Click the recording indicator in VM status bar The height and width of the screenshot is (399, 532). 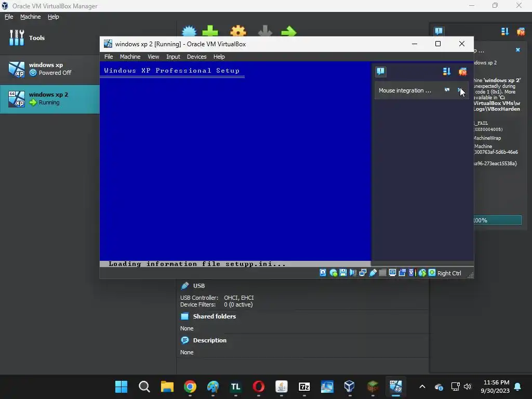point(402,273)
